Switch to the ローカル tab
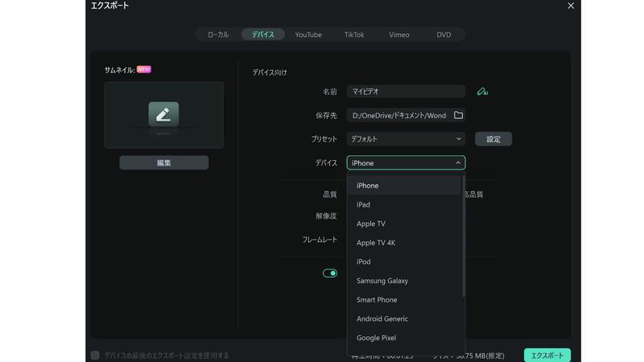This screenshot has width=644, height=362. pyautogui.click(x=218, y=35)
